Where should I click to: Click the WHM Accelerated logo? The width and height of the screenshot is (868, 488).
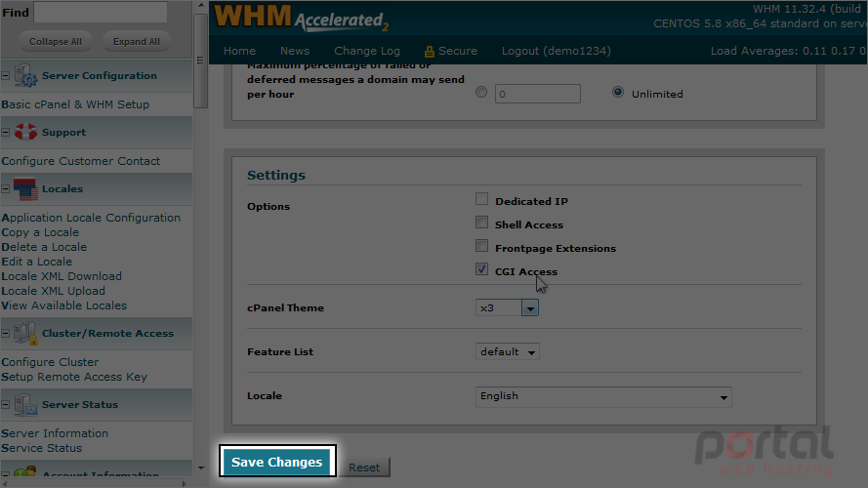tap(301, 18)
